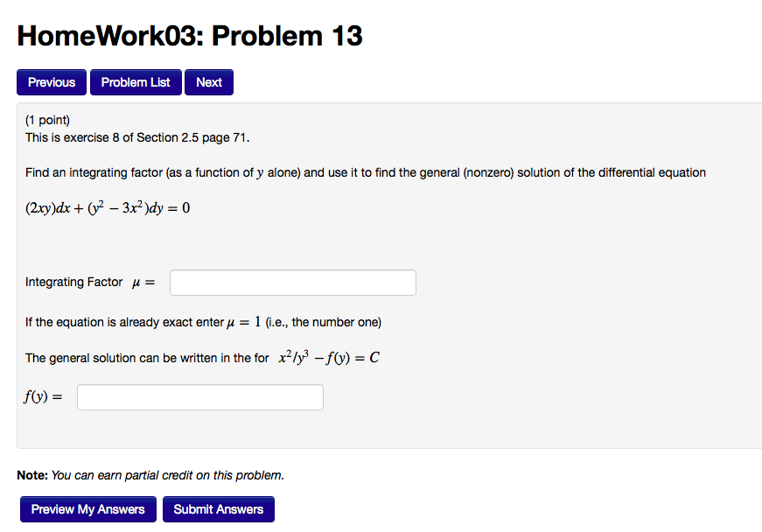
Task: Place cursor in the f(y) text box
Action: pyautogui.click(x=199, y=396)
